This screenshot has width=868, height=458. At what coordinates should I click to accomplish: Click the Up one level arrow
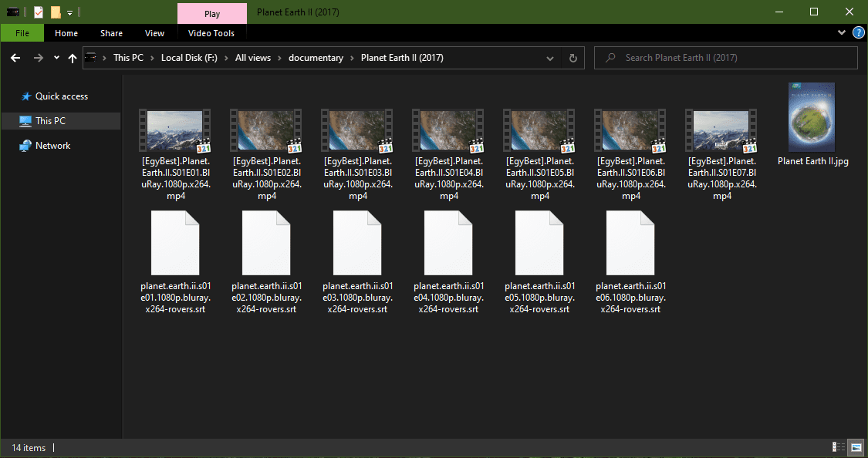pyautogui.click(x=73, y=58)
